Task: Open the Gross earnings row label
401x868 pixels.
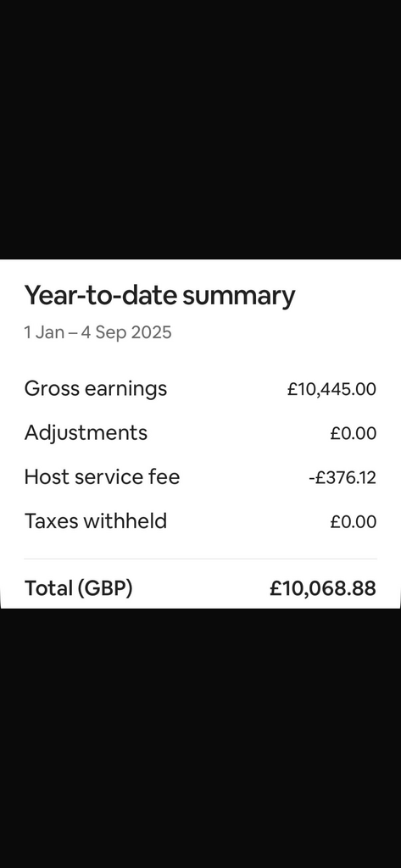Action: 95,389
